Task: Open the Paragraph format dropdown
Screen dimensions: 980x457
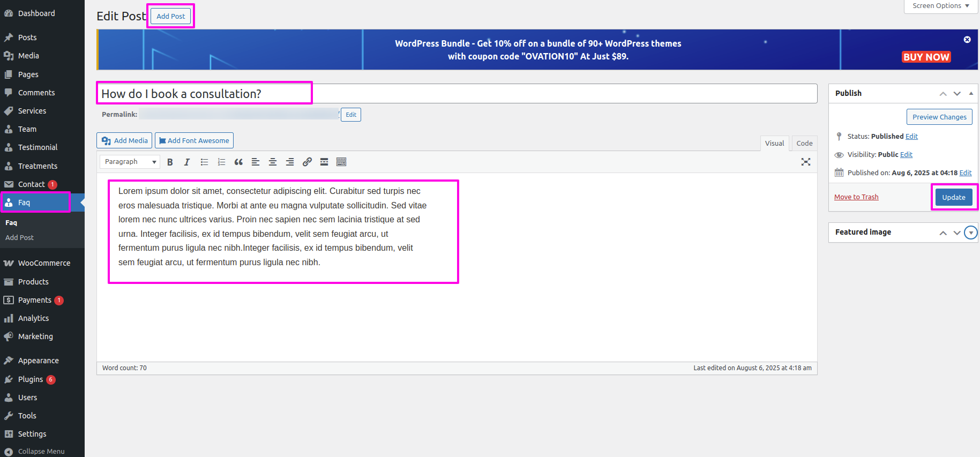Action: coord(130,162)
